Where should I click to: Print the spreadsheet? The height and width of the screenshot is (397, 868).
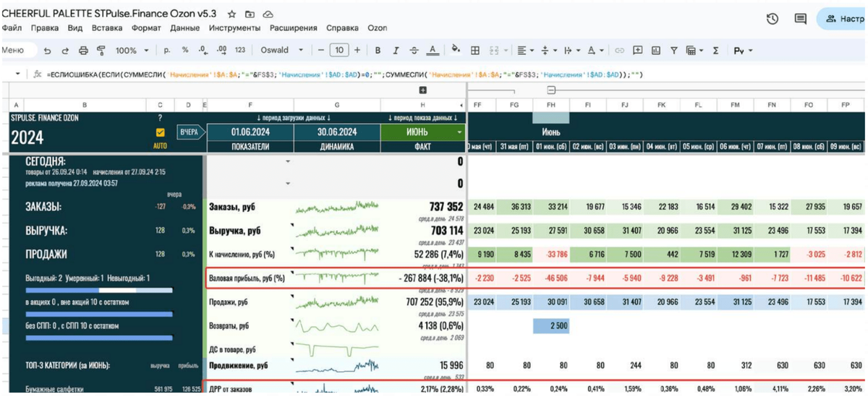coord(83,51)
